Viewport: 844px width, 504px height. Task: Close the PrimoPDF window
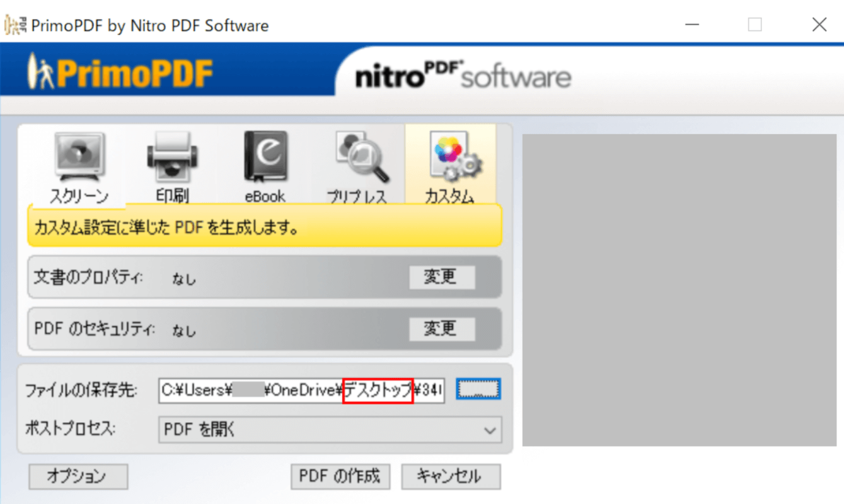point(819,25)
